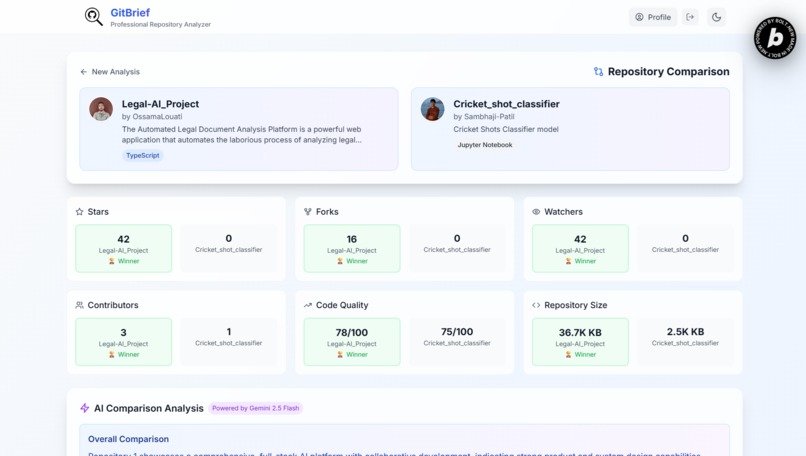Click the Forks branch icon
806x456 pixels.
pos(307,211)
